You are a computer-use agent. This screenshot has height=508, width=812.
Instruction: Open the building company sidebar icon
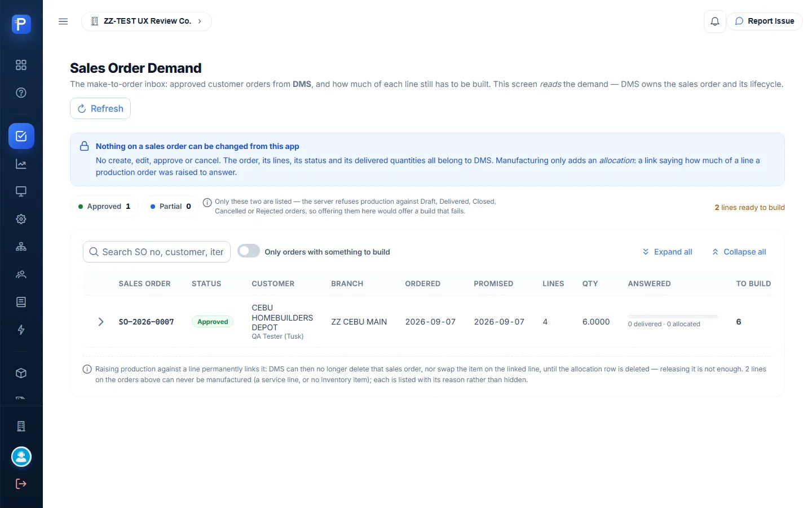(x=21, y=426)
